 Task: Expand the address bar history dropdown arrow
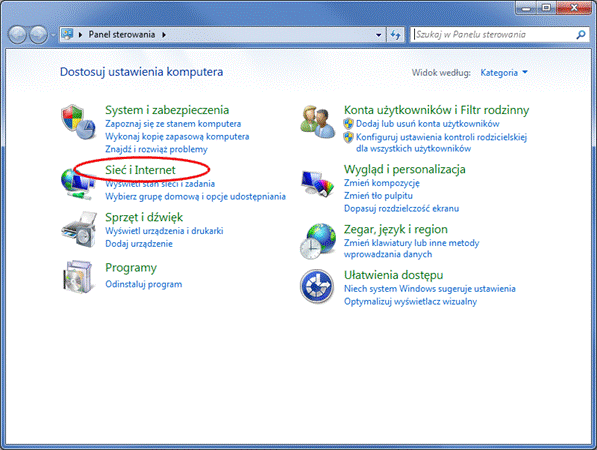(x=378, y=35)
